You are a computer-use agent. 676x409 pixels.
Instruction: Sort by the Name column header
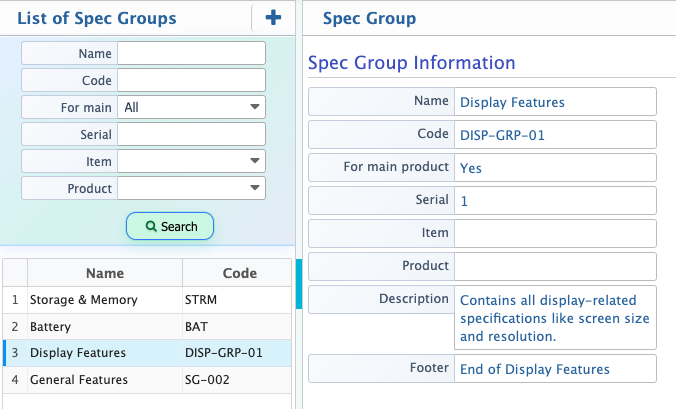(105, 273)
